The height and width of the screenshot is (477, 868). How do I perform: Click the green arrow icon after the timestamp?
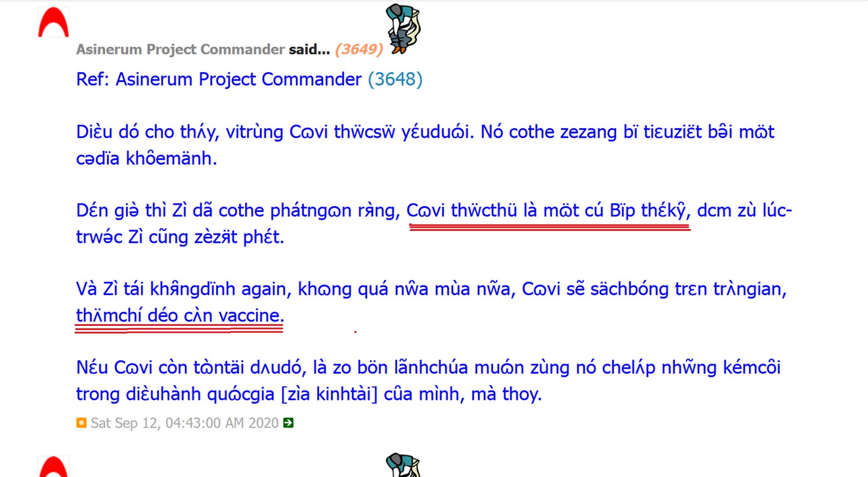point(288,423)
